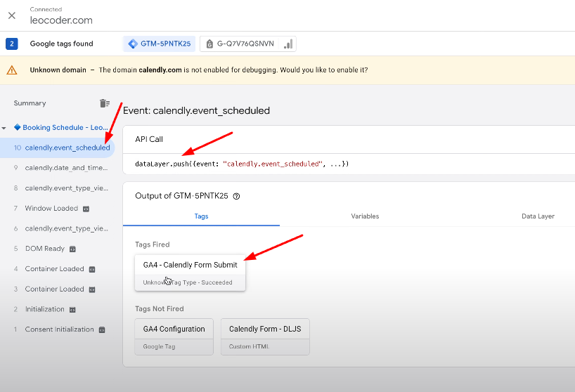Select event 3 Container Loaded

pos(57,289)
